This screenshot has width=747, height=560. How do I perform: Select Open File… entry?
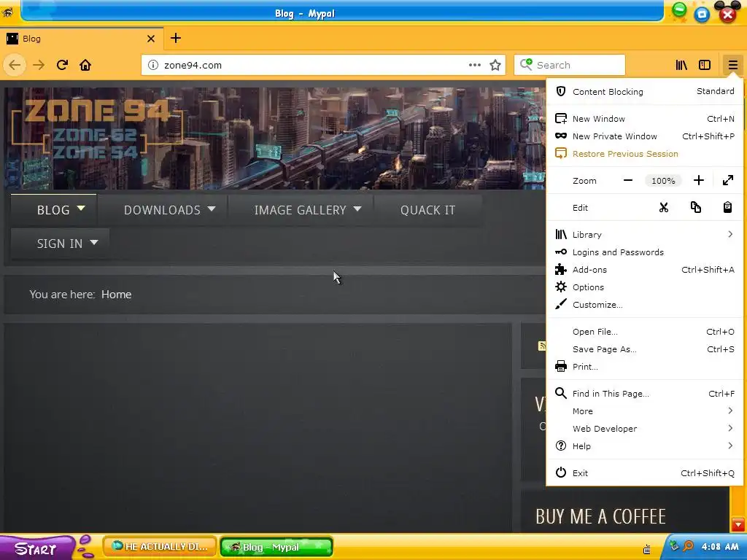pos(645,332)
